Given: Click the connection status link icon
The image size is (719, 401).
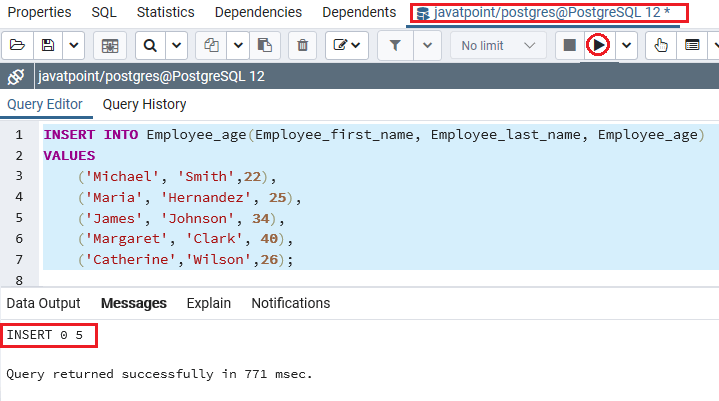Looking at the screenshot, I should click(16, 76).
